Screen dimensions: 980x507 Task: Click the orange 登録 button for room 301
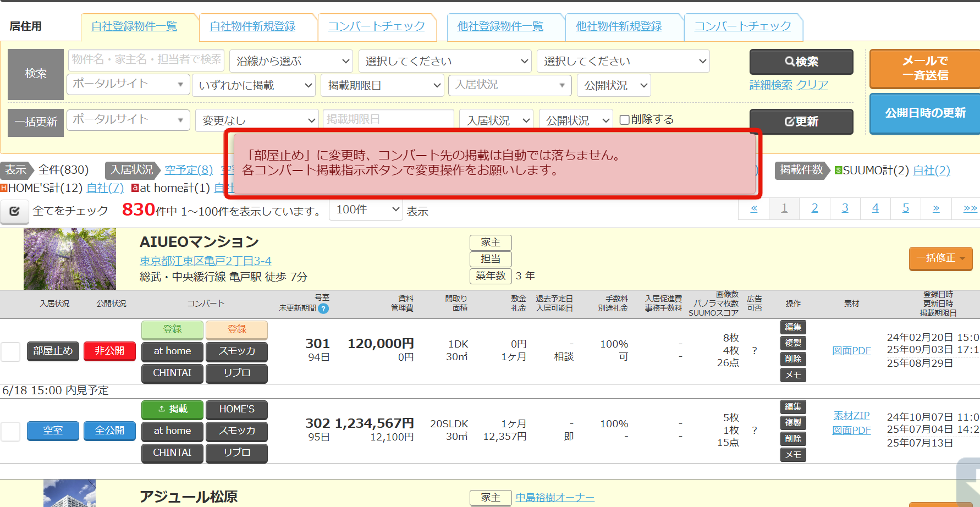tap(237, 329)
